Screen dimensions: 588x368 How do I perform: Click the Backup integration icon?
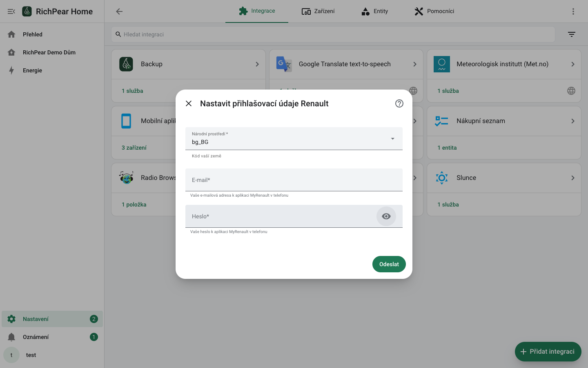(126, 64)
